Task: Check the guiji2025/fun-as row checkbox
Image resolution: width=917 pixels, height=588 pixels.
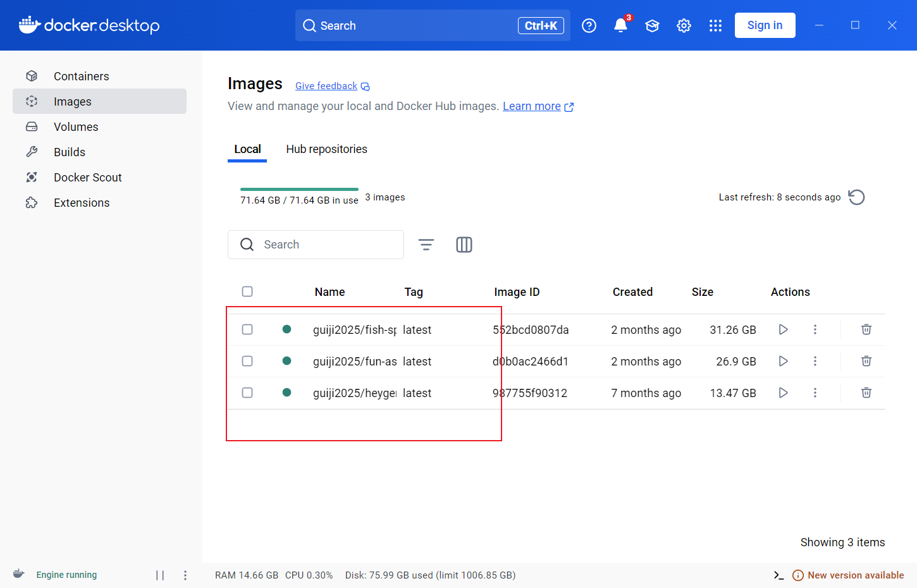Action: pyautogui.click(x=247, y=361)
